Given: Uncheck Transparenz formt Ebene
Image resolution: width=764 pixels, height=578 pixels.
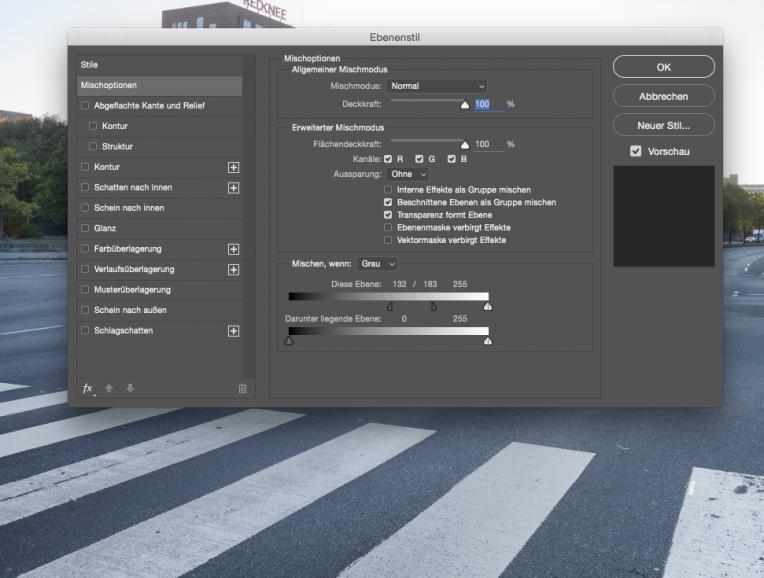Looking at the screenshot, I should coord(388,215).
